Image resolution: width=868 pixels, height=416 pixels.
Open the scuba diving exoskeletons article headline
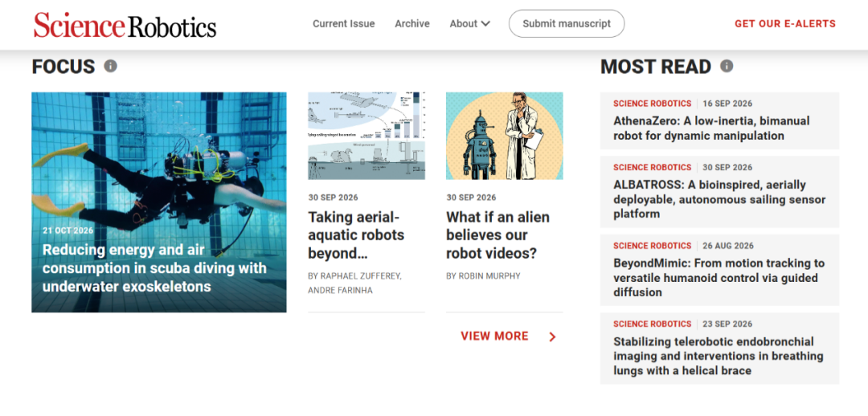coord(154,268)
